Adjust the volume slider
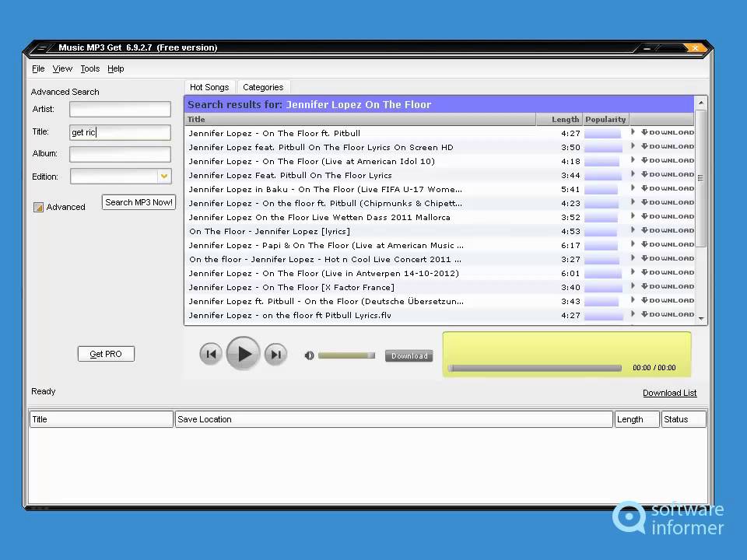Viewport: 747px width, 560px height. click(346, 355)
